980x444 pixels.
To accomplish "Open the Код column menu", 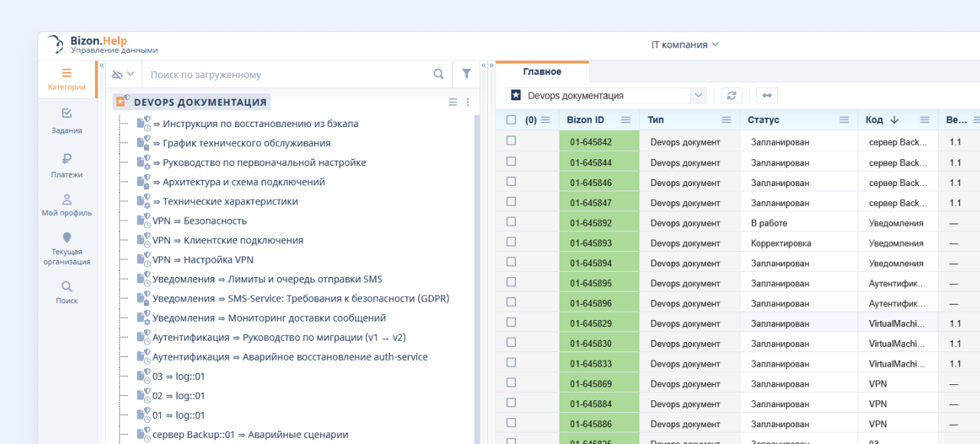I will [924, 119].
